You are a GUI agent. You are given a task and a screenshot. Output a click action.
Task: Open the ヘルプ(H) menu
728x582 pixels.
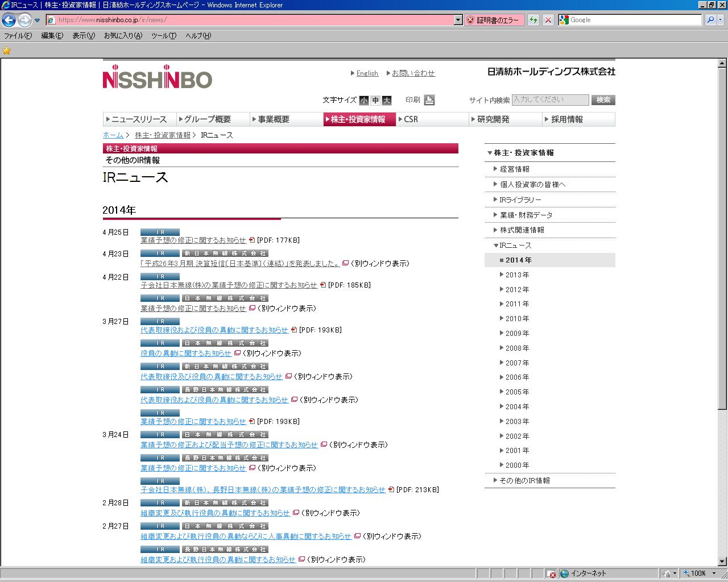[x=198, y=36]
